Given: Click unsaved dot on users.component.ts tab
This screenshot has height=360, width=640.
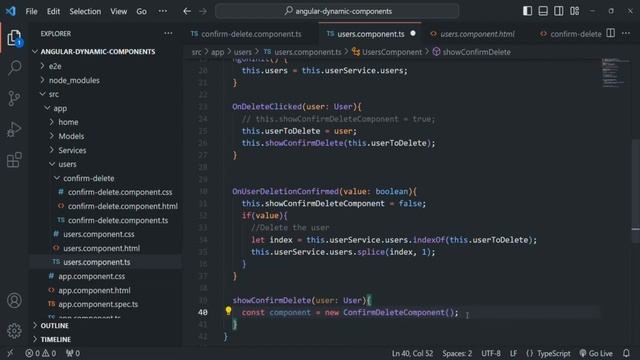Looking at the screenshot, I should point(413,33).
